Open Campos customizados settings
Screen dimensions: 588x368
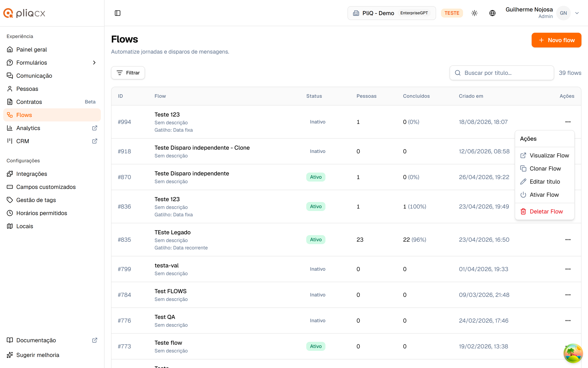[52, 187]
